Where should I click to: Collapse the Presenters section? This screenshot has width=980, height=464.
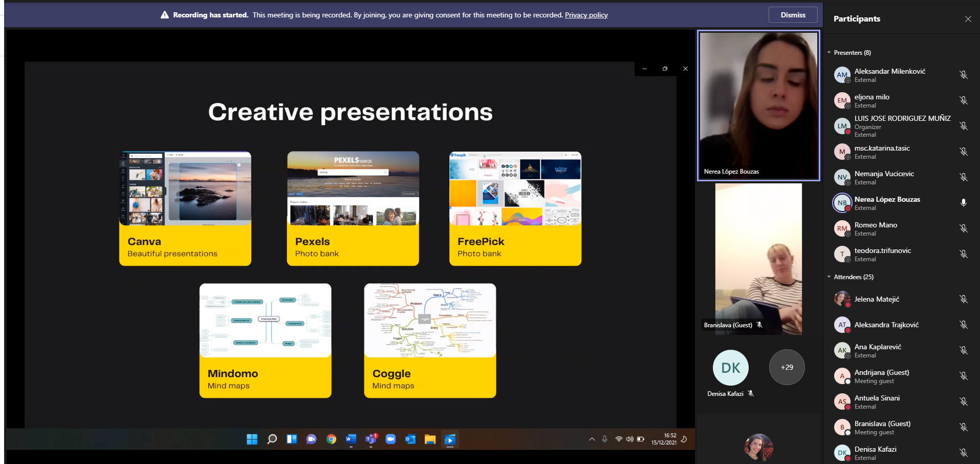pyautogui.click(x=830, y=53)
